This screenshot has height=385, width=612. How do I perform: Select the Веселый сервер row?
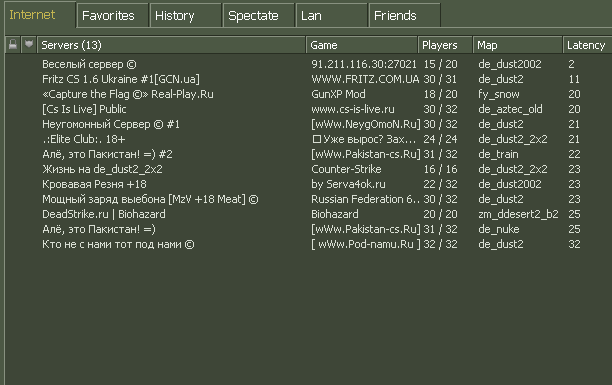[x=308, y=64]
